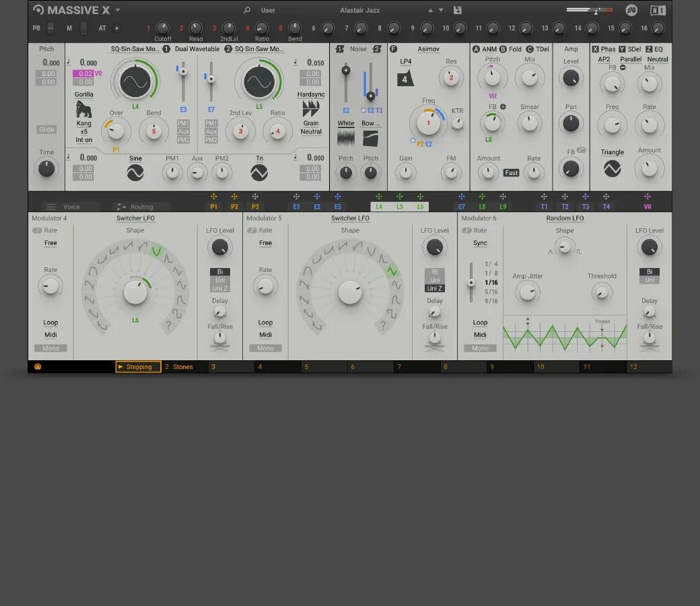
Task: Click the Tri phase mod oscillator icon
Action: pyautogui.click(x=259, y=173)
